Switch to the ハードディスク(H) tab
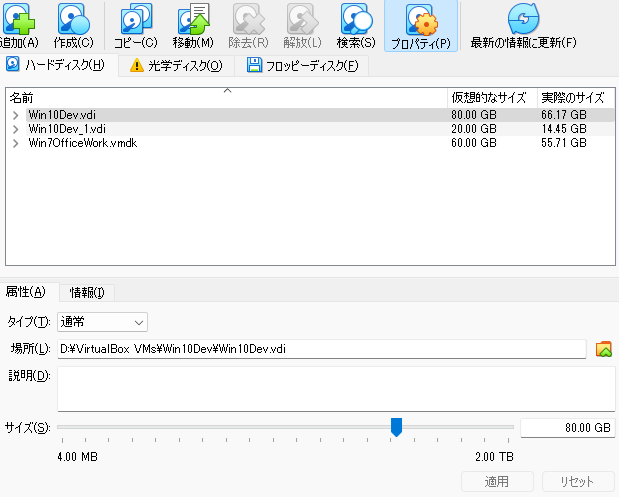Viewport: 619px width, 497px height. coord(59,65)
